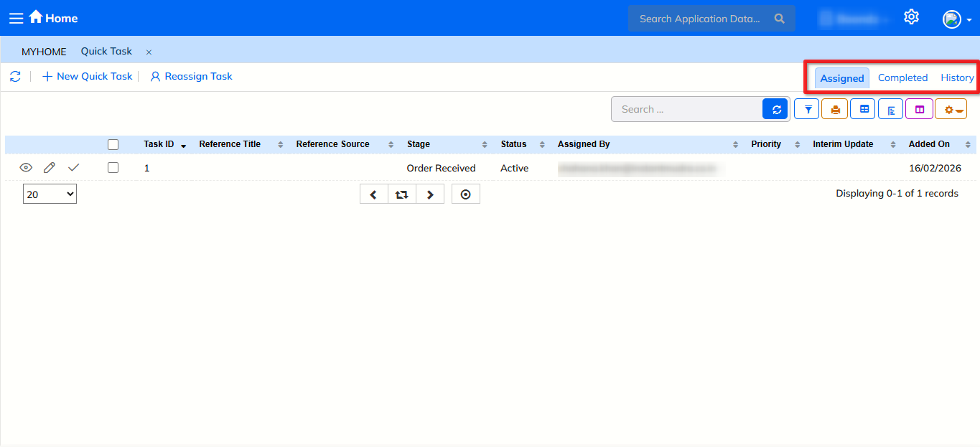Image resolution: width=980 pixels, height=447 pixels.
Task: Expand the orange gear settings dropdown
Action: [951, 109]
